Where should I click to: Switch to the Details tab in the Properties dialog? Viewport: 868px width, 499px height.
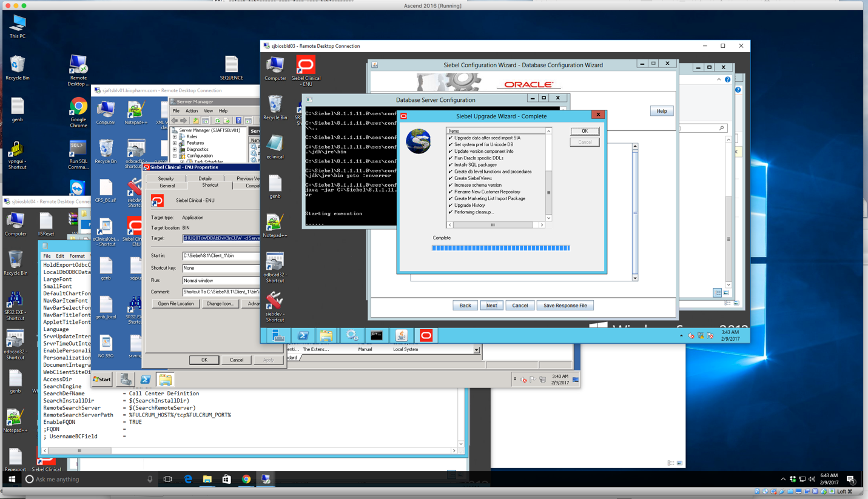tap(205, 179)
